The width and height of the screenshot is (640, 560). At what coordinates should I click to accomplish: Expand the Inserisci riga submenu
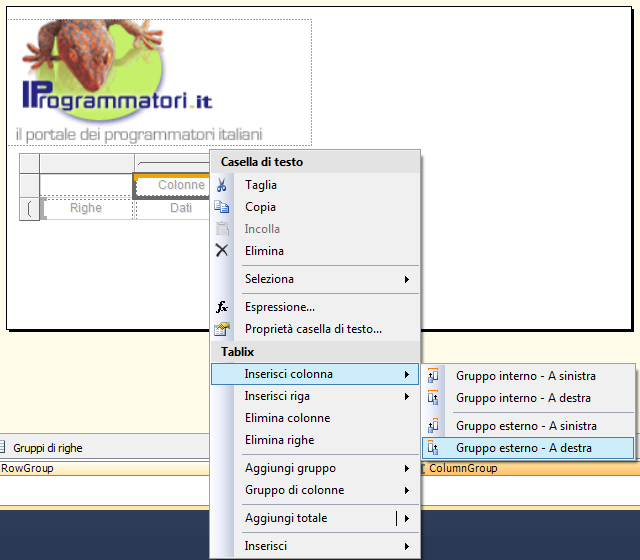coord(315,396)
